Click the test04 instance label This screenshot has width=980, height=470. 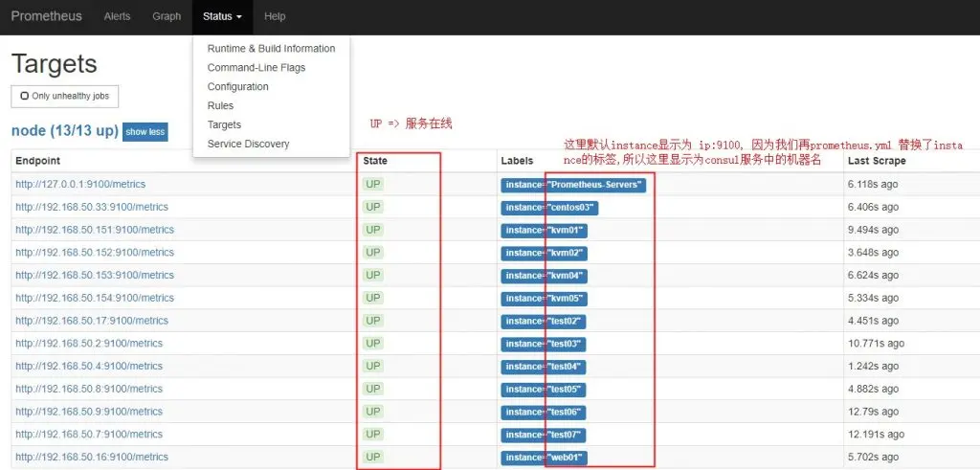click(544, 367)
